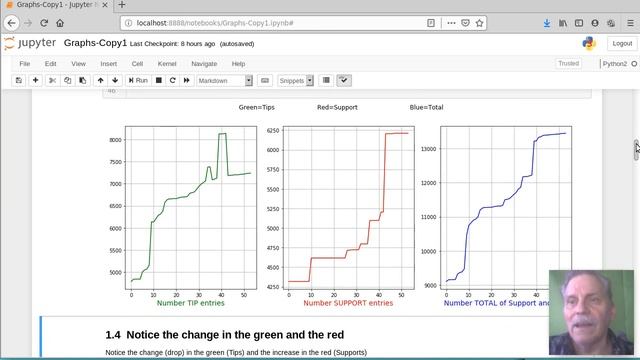Toggle the Firefox sidebar icon
This screenshot has height=360, width=640.
[x=579, y=23]
